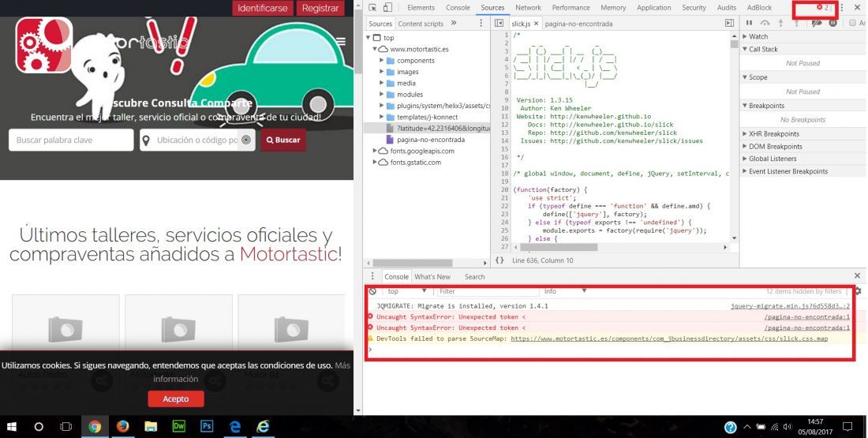868x438 pixels.
Task: Open the Info log level dropdown
Action: click(565, 291)
